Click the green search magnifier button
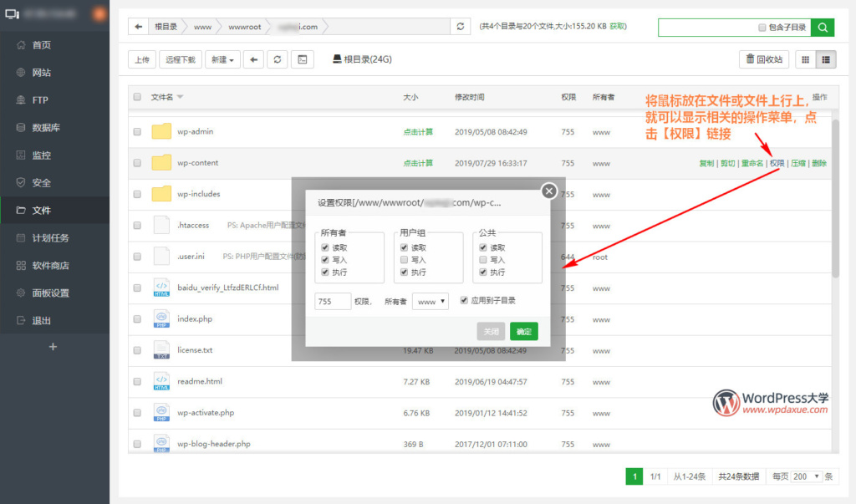856x504 pixels. (x=823, y=28)
